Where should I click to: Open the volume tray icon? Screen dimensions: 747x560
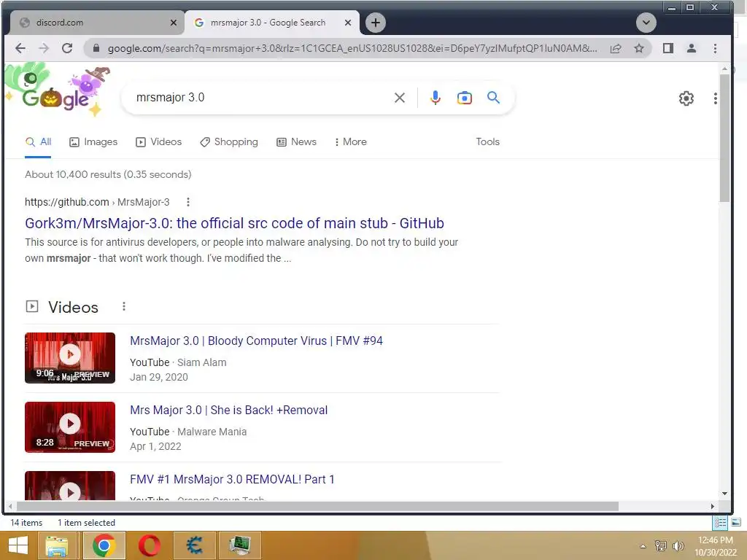point(678,546)
